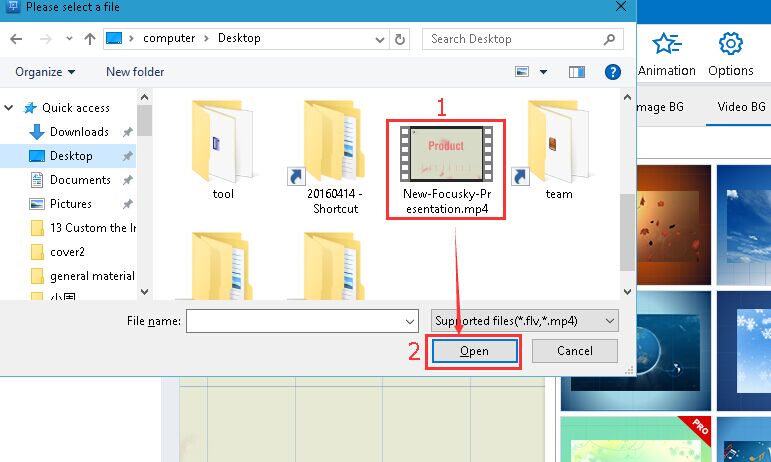Open '13 Custom the In' folder in sidebar
The width and height of the screenshot is (771, 462).
coord(93,228)
